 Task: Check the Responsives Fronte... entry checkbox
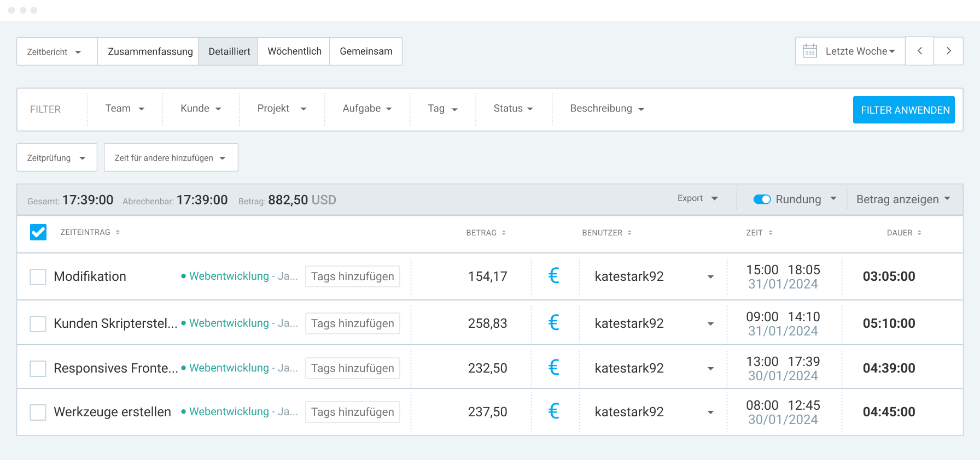(38, 368)
